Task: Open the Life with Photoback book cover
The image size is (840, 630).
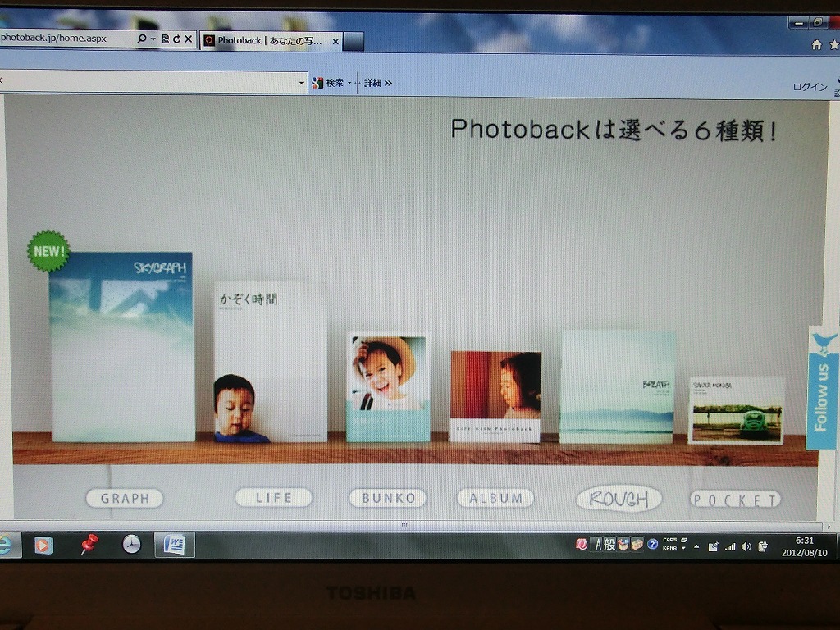Action: (495, 397)
